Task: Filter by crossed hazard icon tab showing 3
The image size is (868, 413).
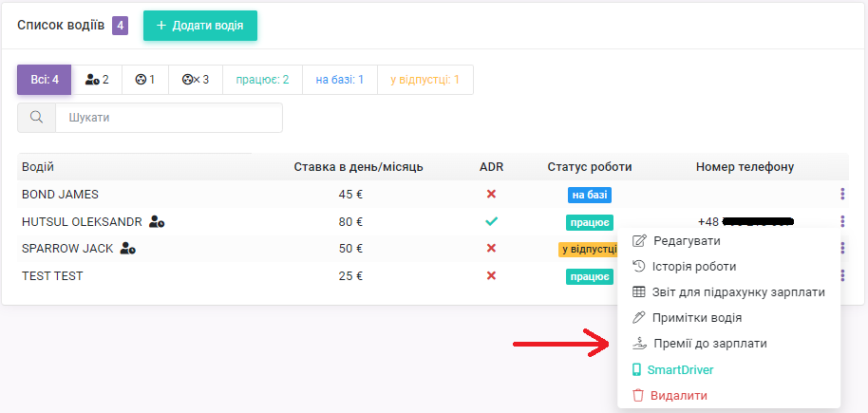Action: click(196, 80)
